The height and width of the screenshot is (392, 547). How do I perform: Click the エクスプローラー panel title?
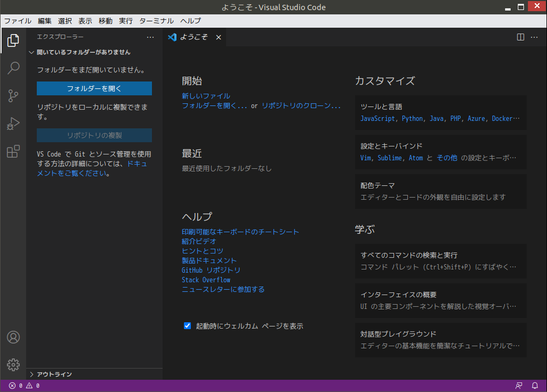(x=60, y=37)
